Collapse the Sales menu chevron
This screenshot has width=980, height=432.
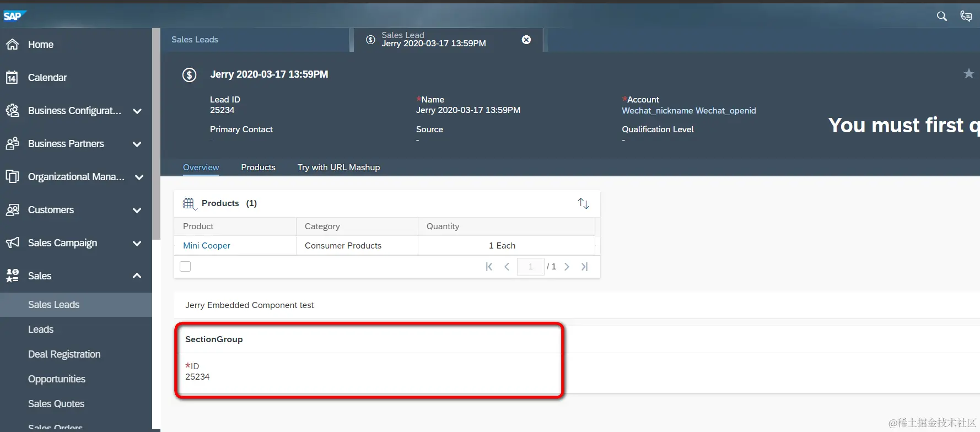(137, 276)
